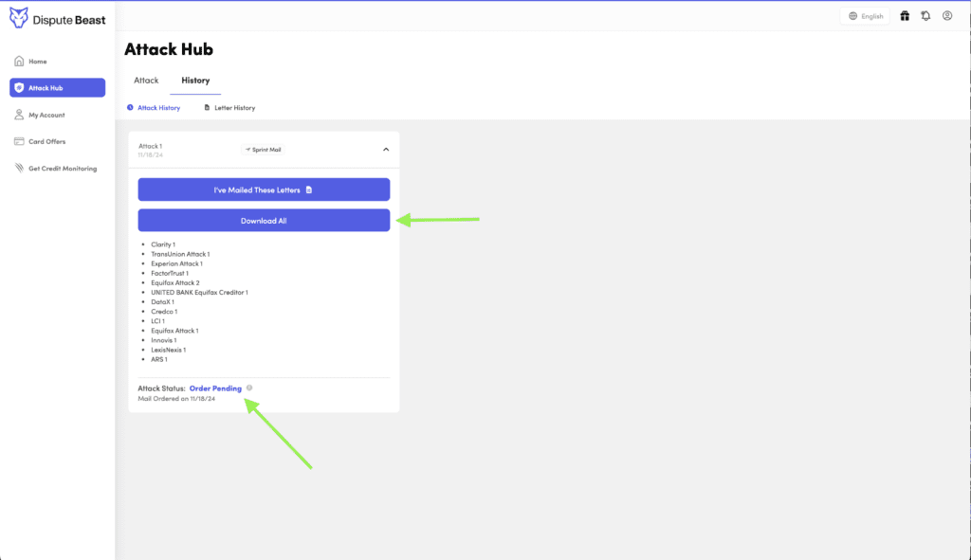Collapse the Attack 1 panel chevron
Viewport: 971px width, 560px height.
pyautogui.click(x=386, y=150)
